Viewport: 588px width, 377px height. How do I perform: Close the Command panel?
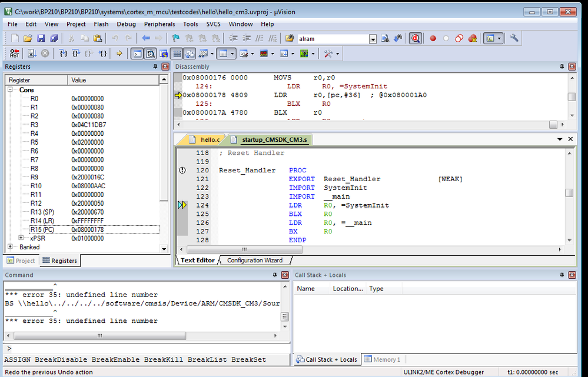click(285, 275)
